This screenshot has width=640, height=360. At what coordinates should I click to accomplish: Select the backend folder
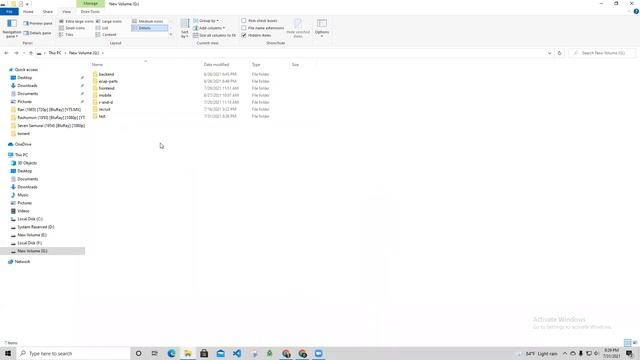[106, 74]
